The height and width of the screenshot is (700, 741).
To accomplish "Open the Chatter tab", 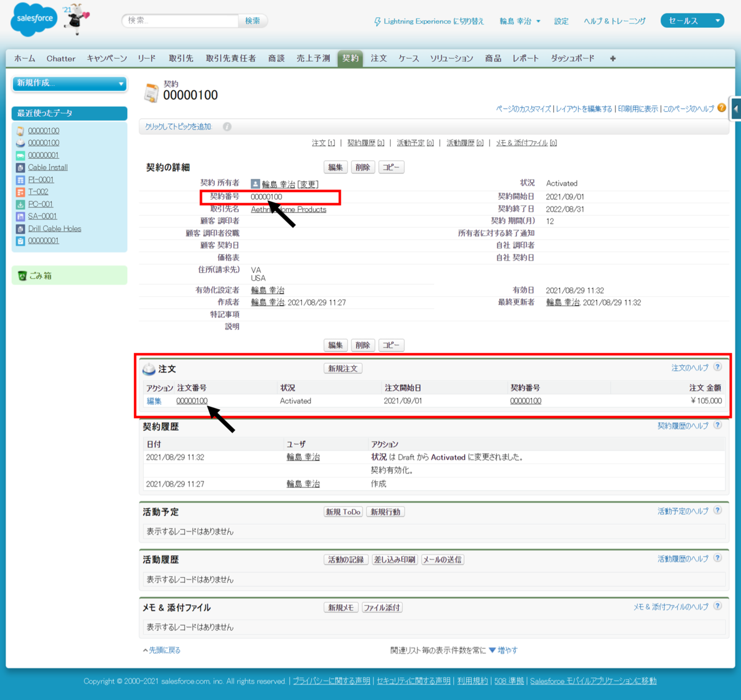I will [61, 59].
